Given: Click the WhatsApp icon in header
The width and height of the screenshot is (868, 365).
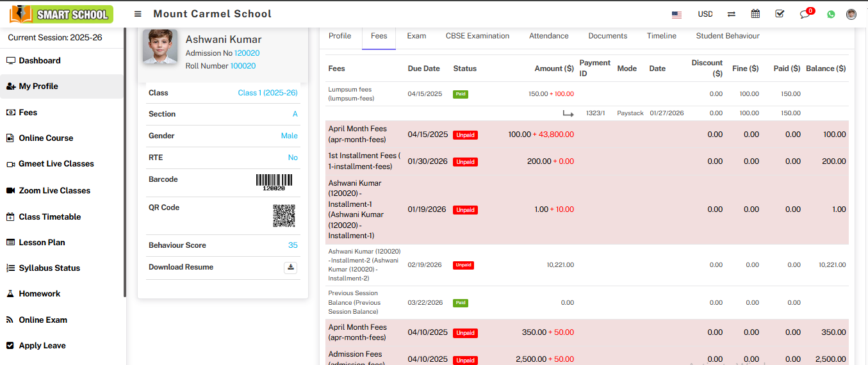Looking at the screenshot, I should 831,14.
